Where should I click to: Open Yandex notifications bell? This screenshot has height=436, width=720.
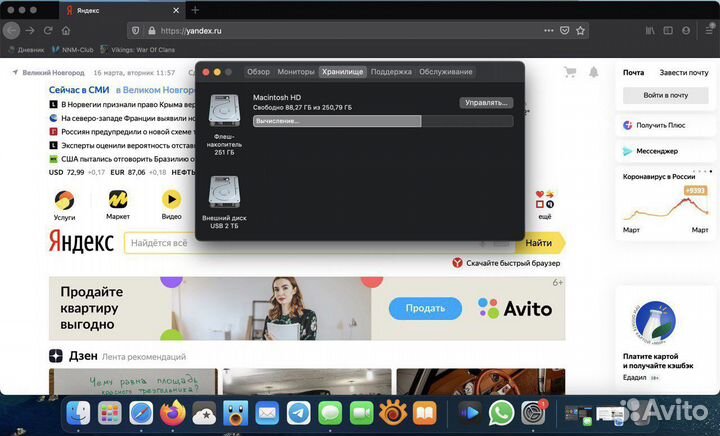594,72
